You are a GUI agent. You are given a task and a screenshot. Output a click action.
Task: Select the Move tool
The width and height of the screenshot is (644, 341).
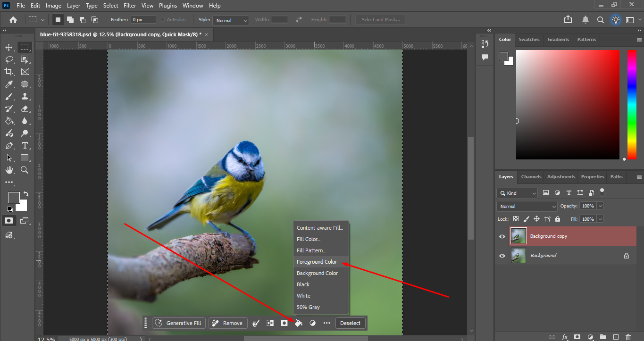9,47
